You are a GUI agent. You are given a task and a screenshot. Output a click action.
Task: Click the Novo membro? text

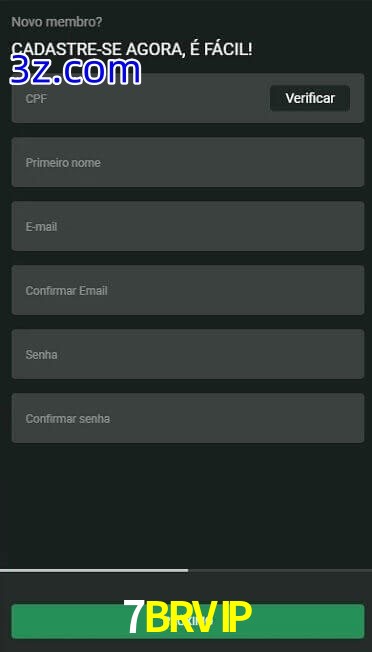[x=57, y=22]
